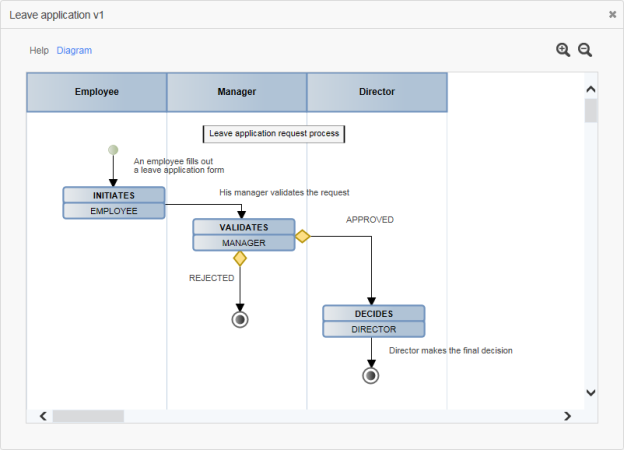Select the end node under REJECTED
624x450 pixels.
240,319
